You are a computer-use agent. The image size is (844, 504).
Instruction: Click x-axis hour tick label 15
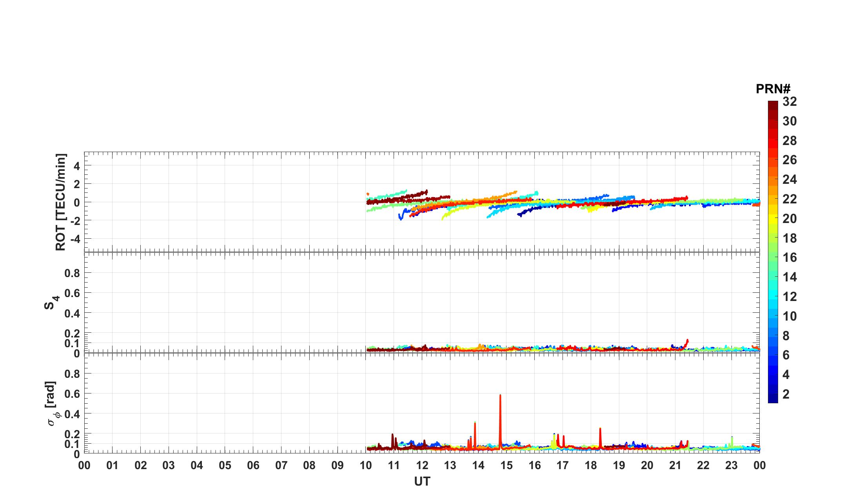point(506,466)
